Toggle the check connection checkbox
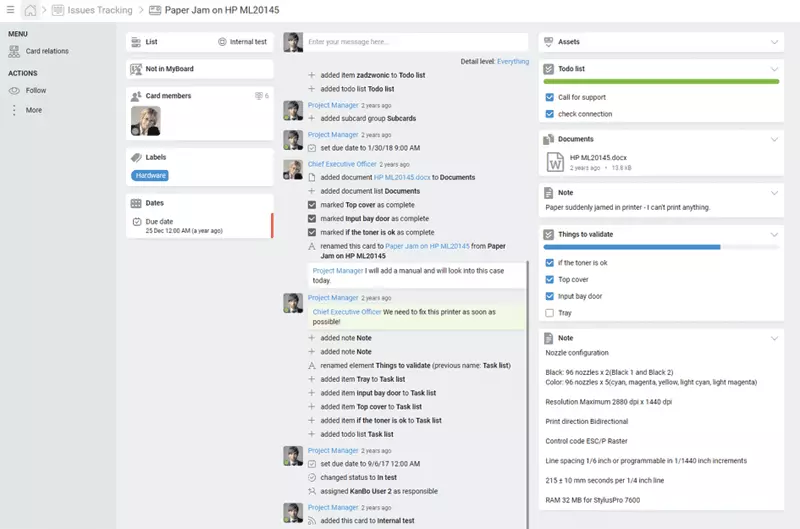 coord(550,114)
